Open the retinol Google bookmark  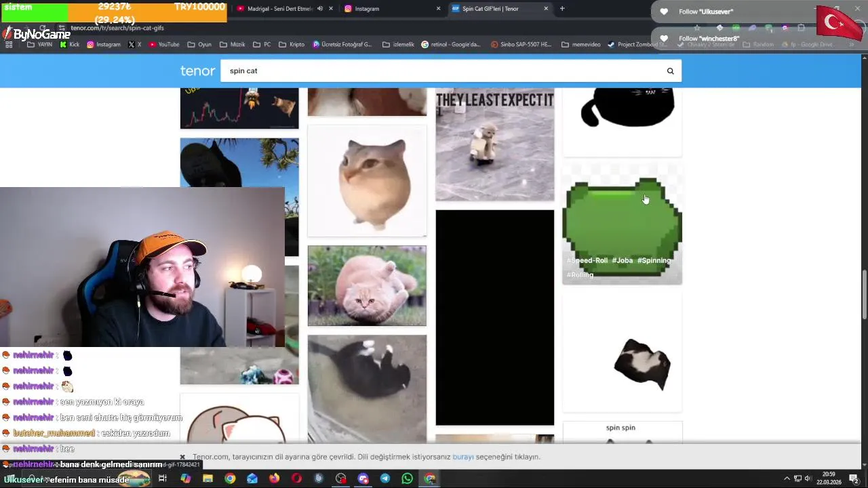451,45
